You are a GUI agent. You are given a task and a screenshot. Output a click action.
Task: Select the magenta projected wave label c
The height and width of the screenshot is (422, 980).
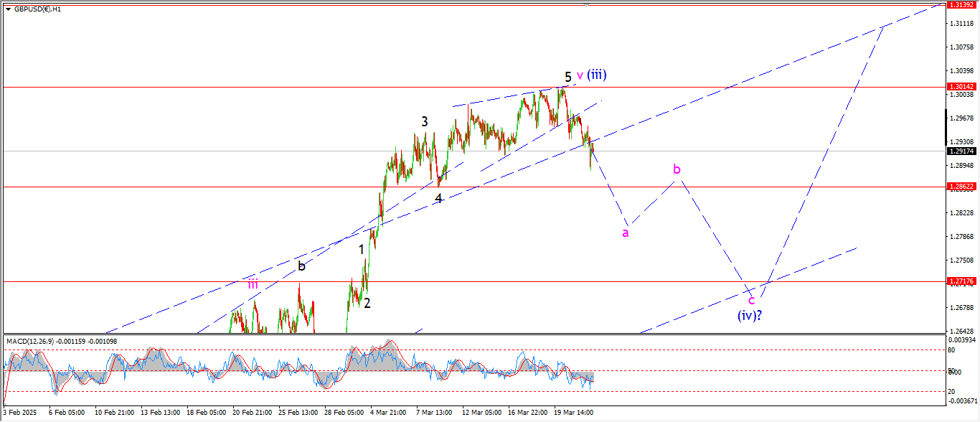[751, 299]
